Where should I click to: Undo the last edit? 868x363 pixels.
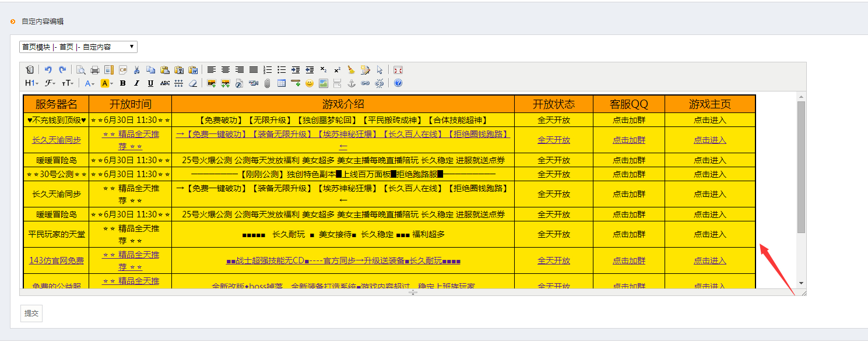[x=48, y=69]
